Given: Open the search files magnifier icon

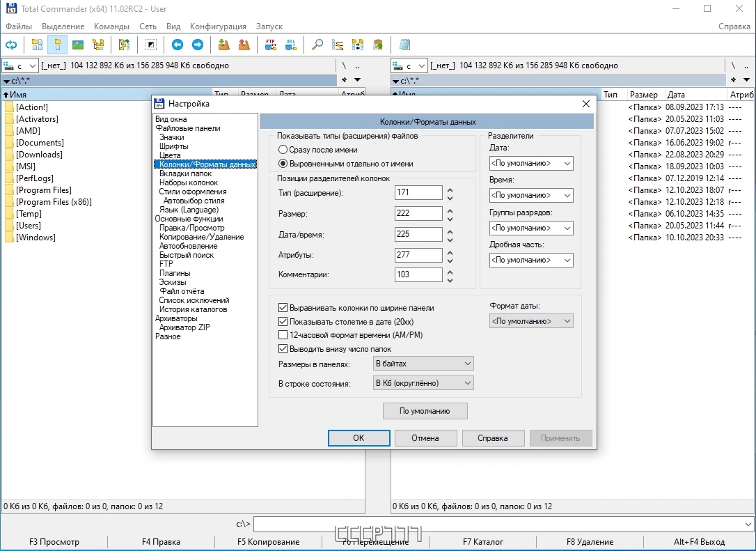Looking at the screenshot, I should pos(317,45).
